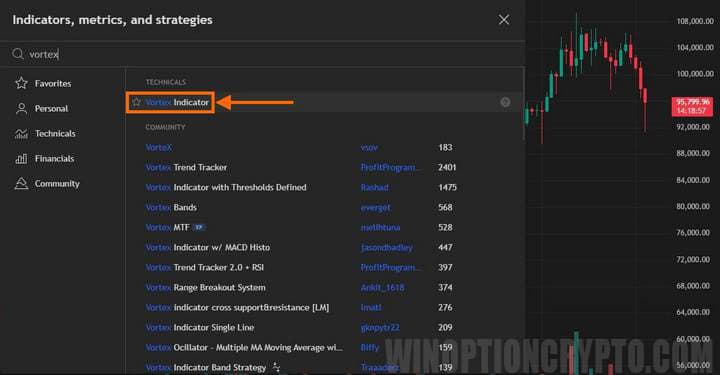The width and height of the screenshot is (720, 375).
Task: Open author Biffy profile link
Action: pyautogui.click(x=370, y=347)
